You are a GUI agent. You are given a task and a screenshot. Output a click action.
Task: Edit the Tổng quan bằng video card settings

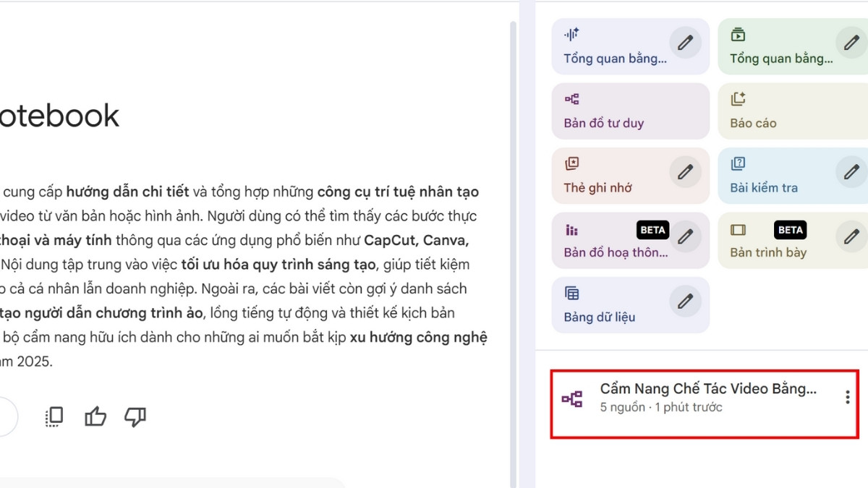click(x=851, y=43)
